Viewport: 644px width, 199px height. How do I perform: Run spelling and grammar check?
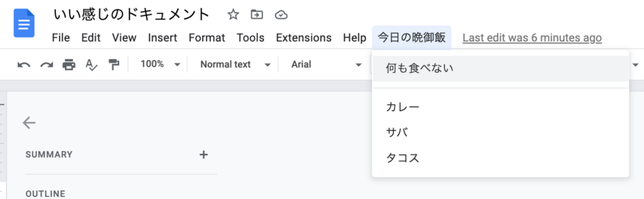(91, 64)
